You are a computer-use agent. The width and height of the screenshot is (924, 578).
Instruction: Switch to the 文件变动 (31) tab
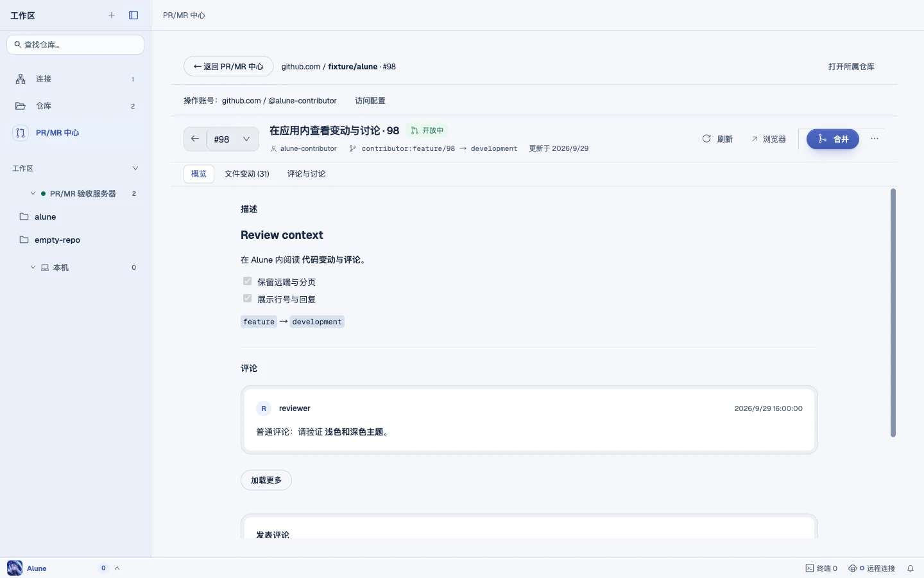[247, 174]
